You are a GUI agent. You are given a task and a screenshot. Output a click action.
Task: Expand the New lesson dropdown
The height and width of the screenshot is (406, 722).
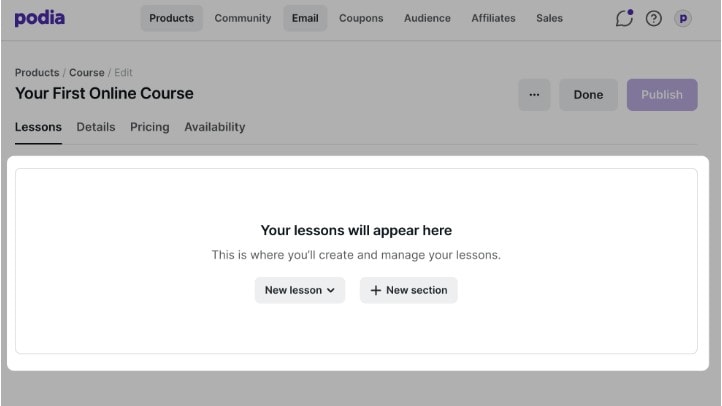point(299,290)
